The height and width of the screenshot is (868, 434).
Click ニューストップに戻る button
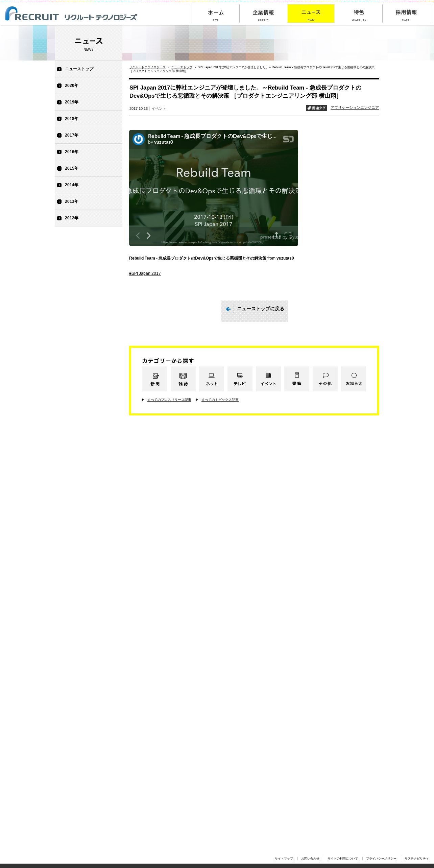coord(254,311)
